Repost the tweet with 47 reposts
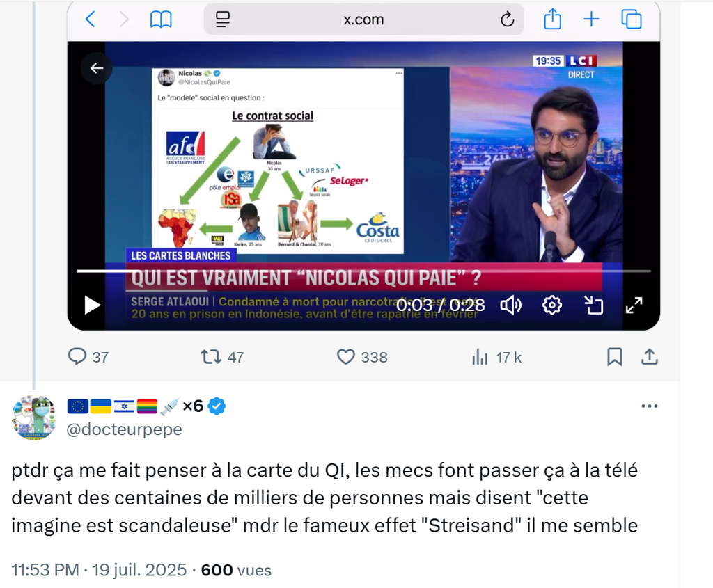The image size is (713, 588). (x=222, y=357)
